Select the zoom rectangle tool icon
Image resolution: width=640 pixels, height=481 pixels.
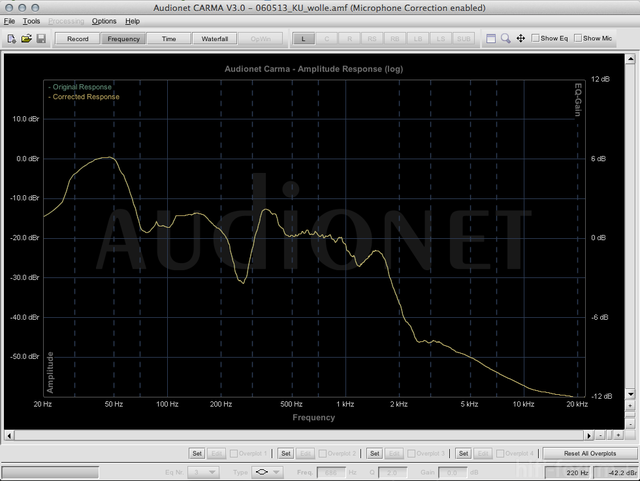pos(490,38)
